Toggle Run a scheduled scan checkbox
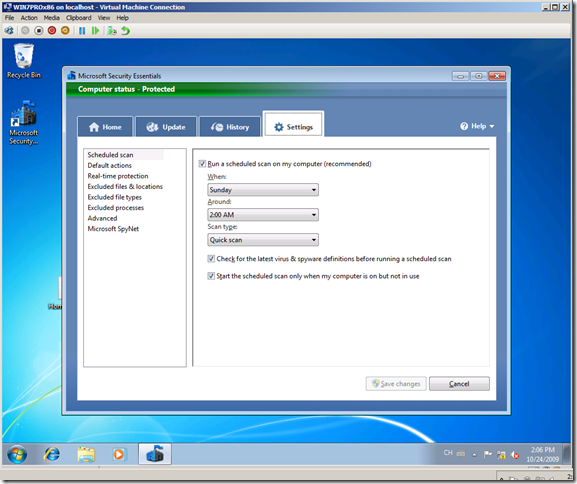Screen dimensions: 577x484 pyautogui.click(x=202, y=164)
